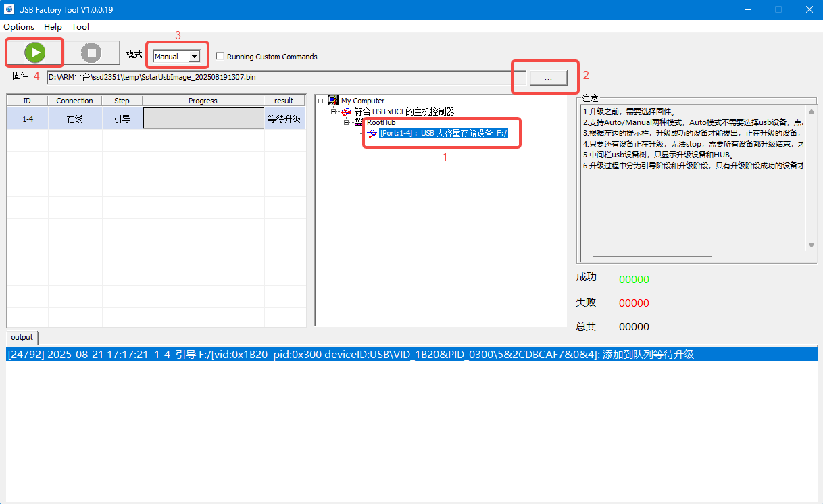
Task: Switch to the output tab
Action: (x=22, y=337)
